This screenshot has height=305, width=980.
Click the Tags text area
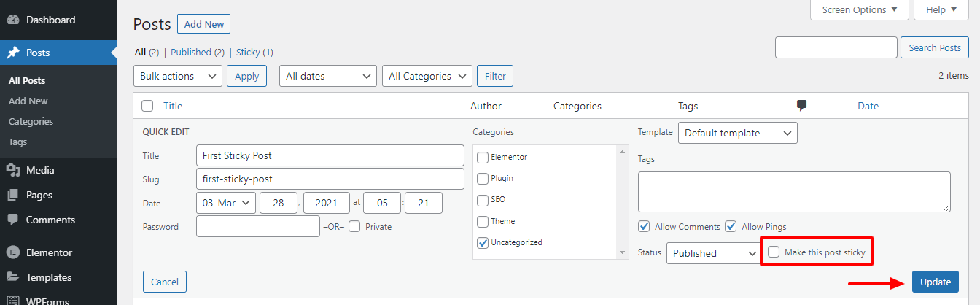tap(794, 192)
